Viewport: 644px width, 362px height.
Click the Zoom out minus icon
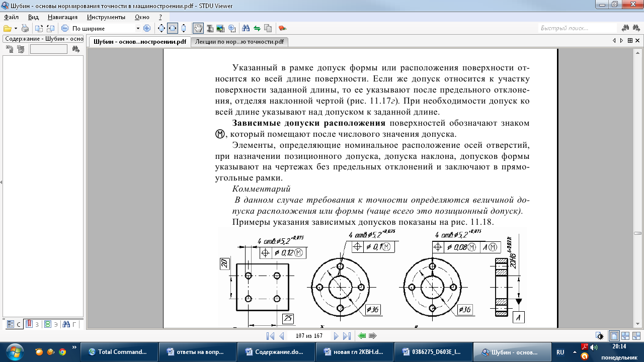[x=65, y=28]
